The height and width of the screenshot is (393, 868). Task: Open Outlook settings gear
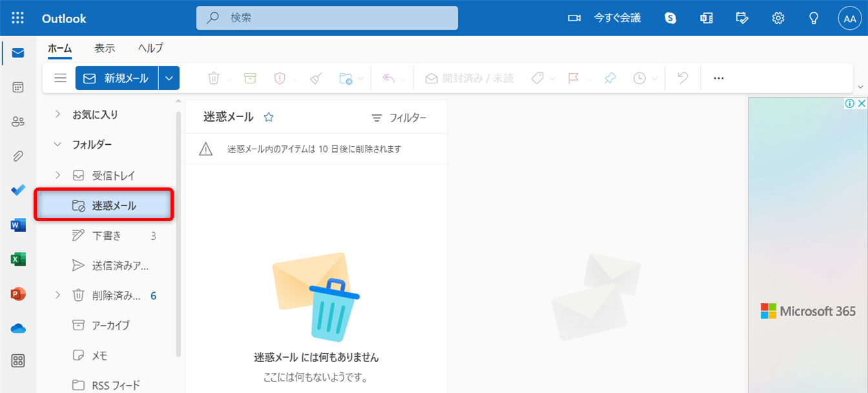(x=778, y=17)
